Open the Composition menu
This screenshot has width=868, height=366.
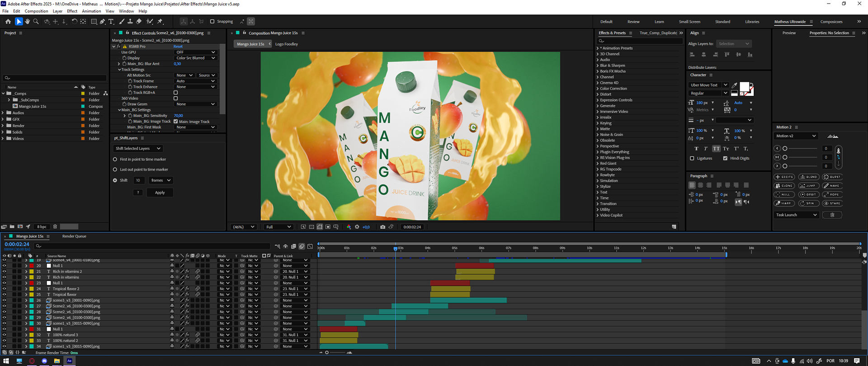click(x=36, y=11)
